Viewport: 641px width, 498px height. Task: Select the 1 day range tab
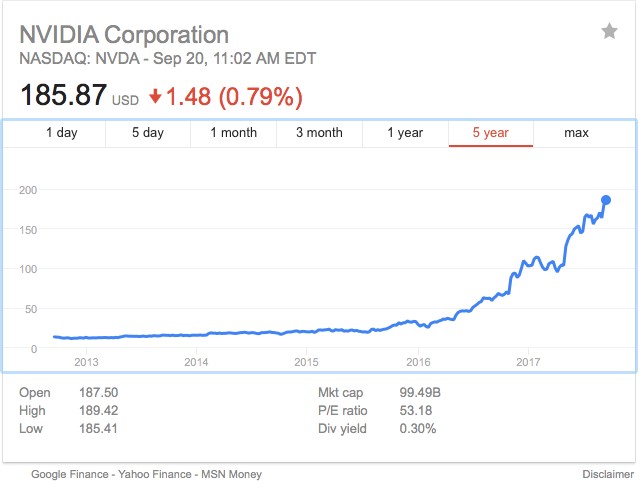point(61,133)
